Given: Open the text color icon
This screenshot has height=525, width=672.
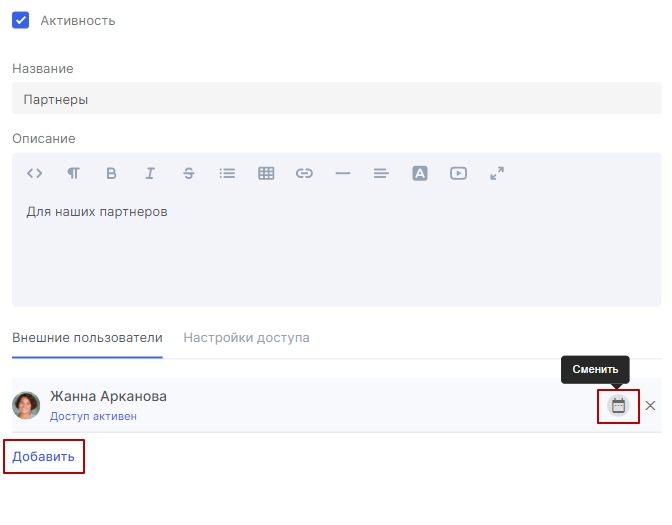Looking at the screenshot, I should (x=420, y=174).
